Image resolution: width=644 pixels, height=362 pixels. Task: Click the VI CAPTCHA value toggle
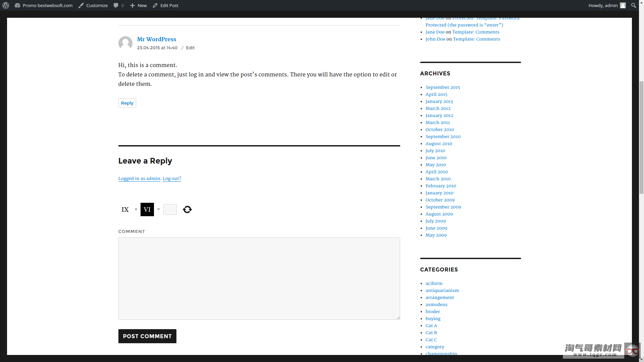tap(147, 209)
